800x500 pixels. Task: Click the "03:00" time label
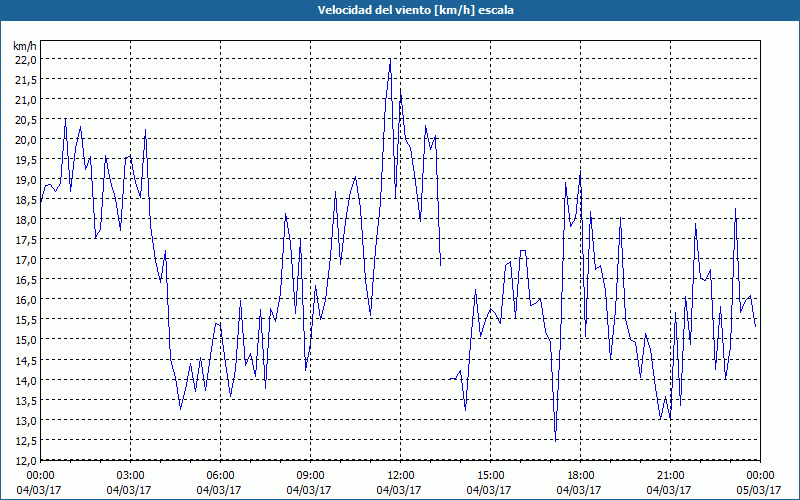tap(131, 476)
